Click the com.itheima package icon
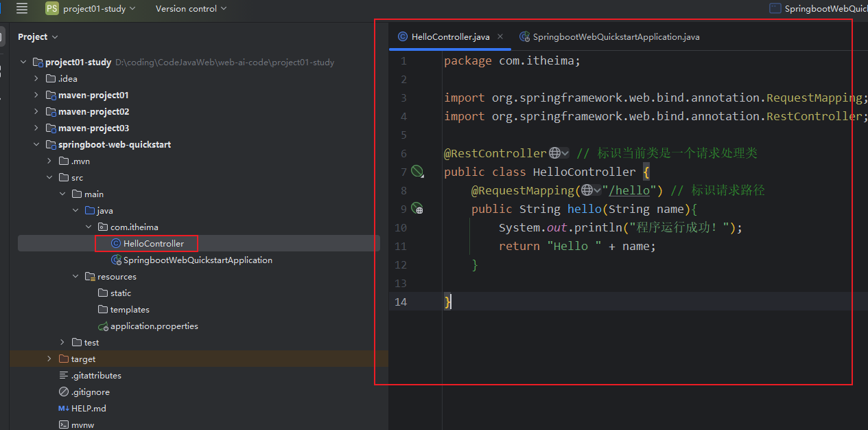Screen dimensions: 868x430 (102, 227)
